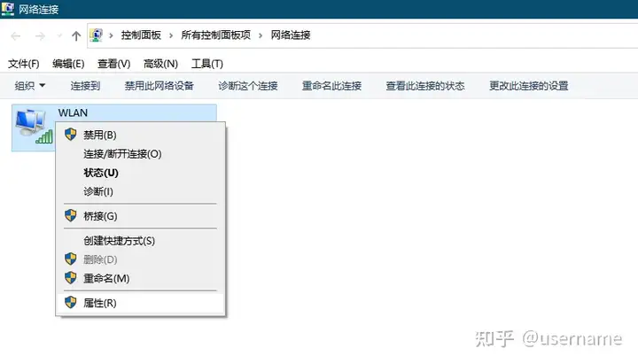Choose 重命名(M) in context menu

(141, 279)
